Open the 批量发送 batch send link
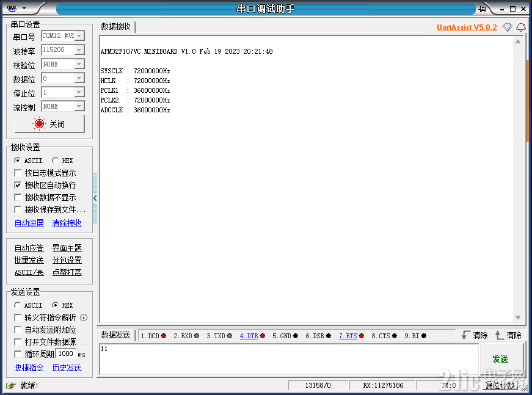 (x=29, y=260)
